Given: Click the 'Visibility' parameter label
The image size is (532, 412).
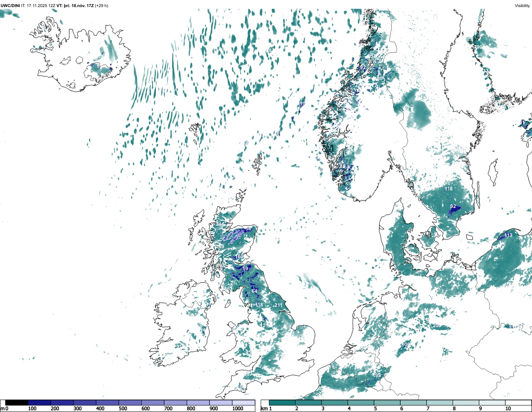Looking at the screenshot, I should (522, 6).
